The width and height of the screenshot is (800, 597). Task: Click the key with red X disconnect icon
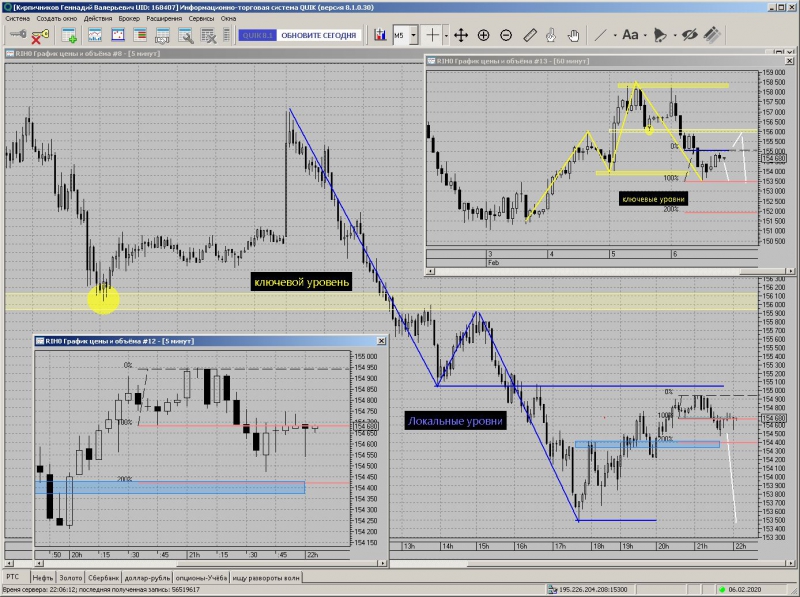pos(40,36)
